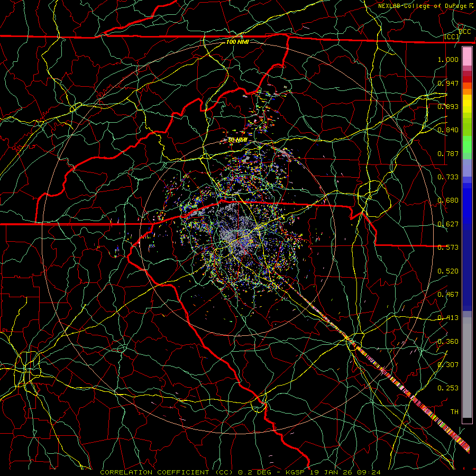Screen dimensions: 476x476
Task: Pick the lavender color bar segment near 0.733
Action: tap(467, 168)
